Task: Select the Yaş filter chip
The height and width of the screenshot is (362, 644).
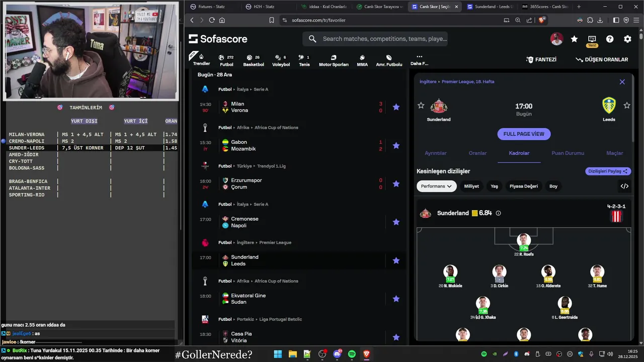Action: pyautogui.click(x=494, y=186)
